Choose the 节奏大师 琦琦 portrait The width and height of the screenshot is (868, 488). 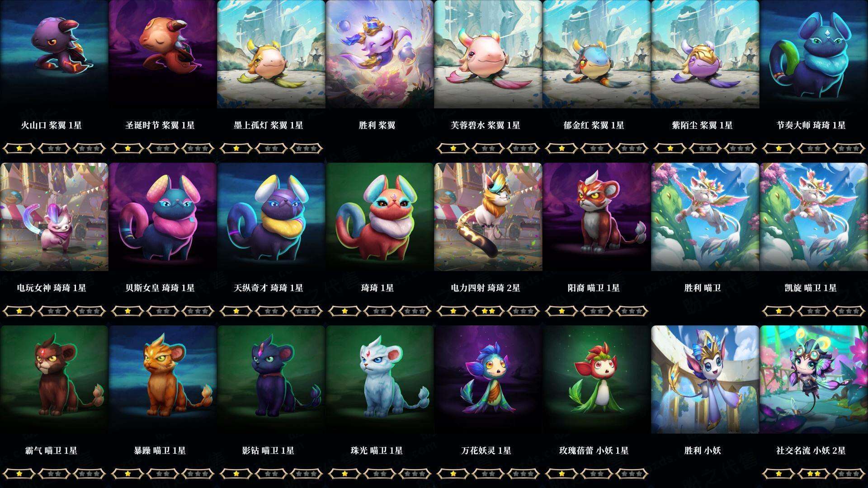tap(813, 54)
